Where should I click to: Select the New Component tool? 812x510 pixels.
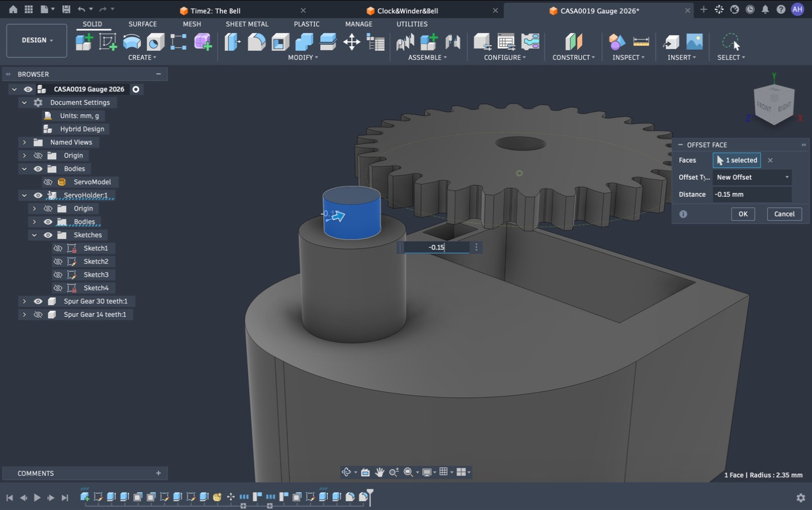click(84, 41)
